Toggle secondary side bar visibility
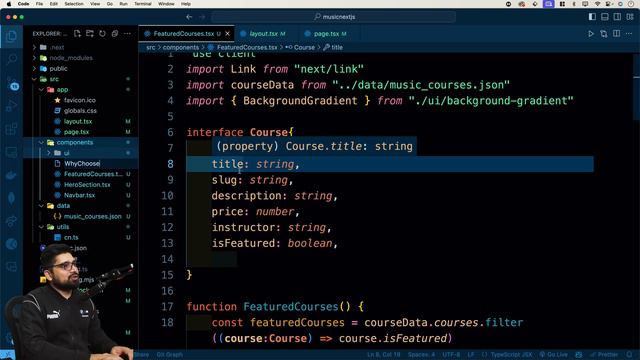Screen dimensions: 640x360 tap(618, 17)
